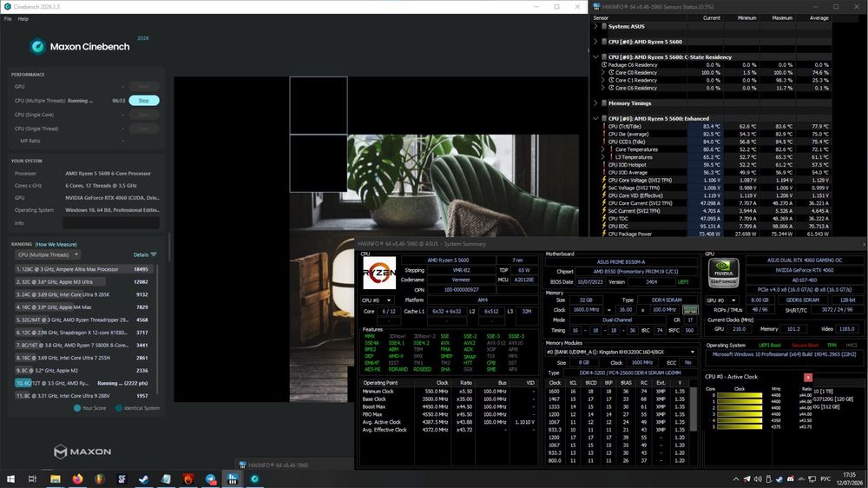
Task: Open the GPU #0 selector dropdown
Action: pos(722,300)
